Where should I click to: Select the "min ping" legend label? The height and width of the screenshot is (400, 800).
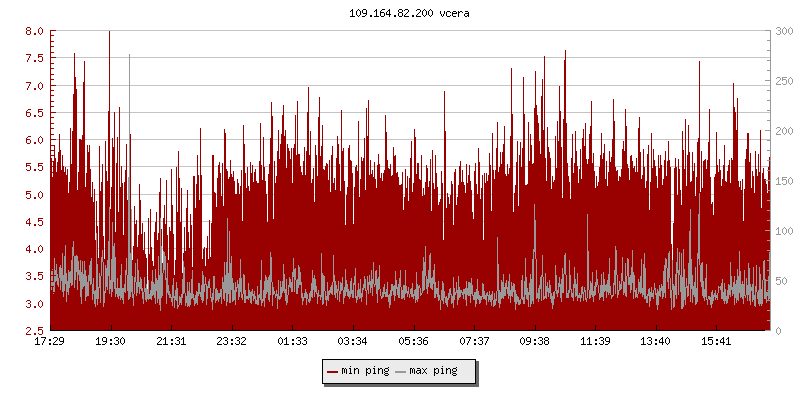tap(365, 371)
